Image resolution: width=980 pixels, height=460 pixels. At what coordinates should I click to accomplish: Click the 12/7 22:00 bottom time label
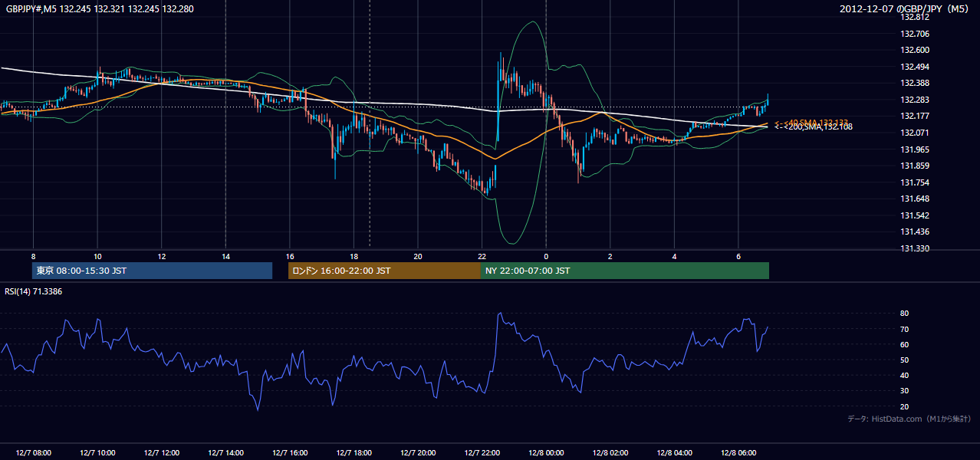[482, 453]
